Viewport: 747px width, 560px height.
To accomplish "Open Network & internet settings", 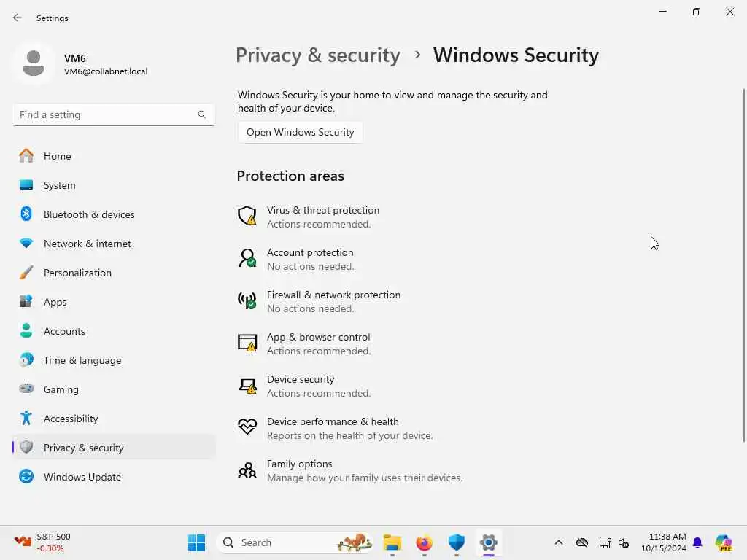I will click(87, 244).
